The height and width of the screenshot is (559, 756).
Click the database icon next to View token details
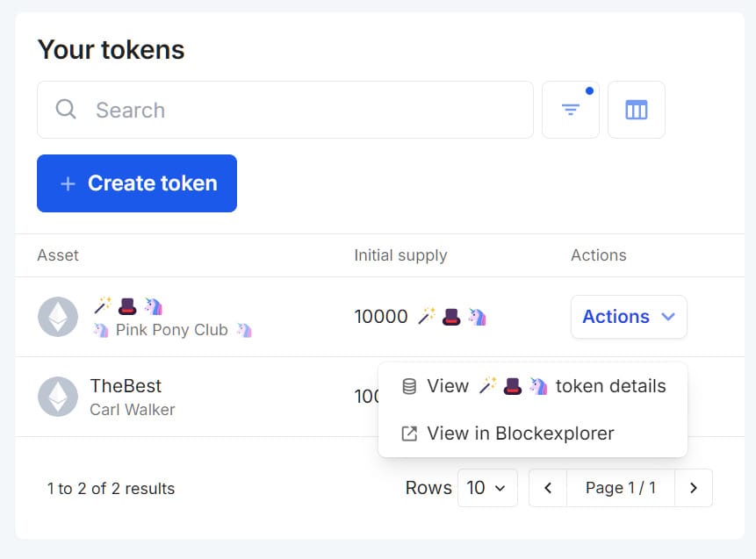[x=409, y=386]
